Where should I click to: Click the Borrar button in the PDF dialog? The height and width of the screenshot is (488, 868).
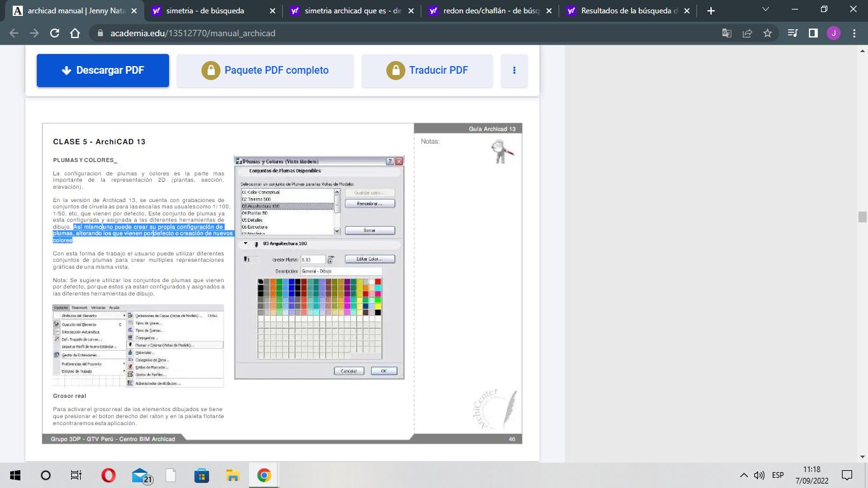pyautogui.click(x=370, y=231)
